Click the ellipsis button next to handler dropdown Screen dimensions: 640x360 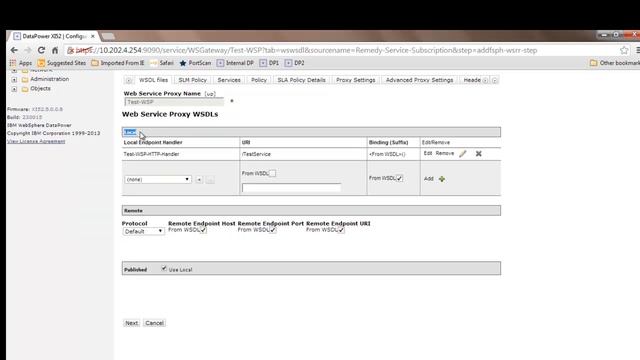tap(210, 180)
